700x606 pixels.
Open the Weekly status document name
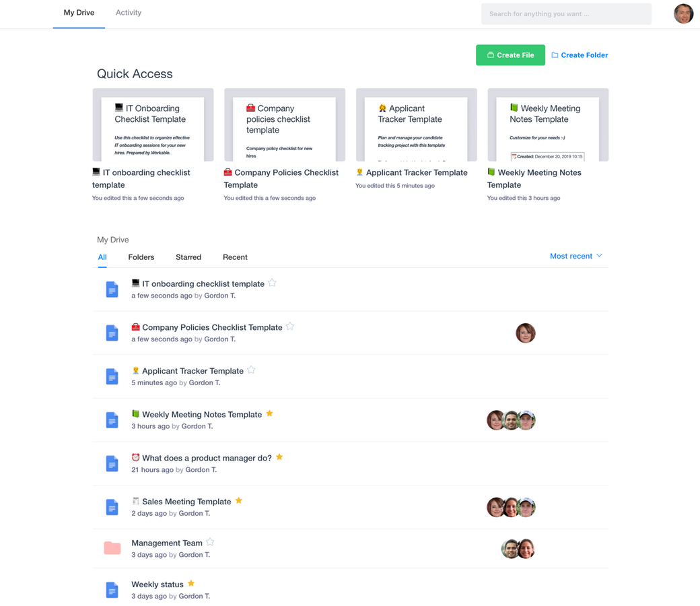coord(157,584)
